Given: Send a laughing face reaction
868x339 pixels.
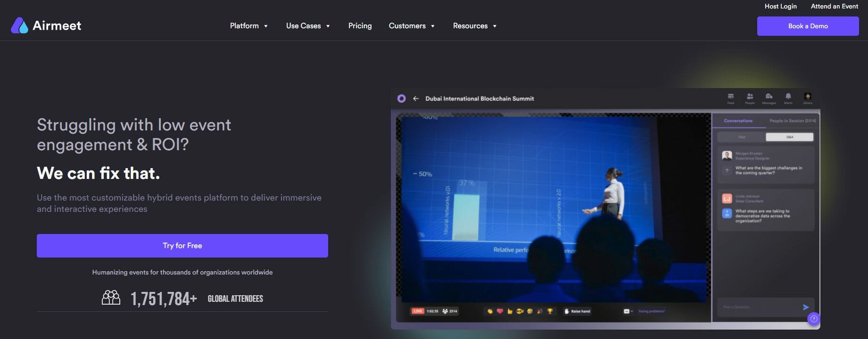Looking at the screenshot, I should (x=530, y=311).
